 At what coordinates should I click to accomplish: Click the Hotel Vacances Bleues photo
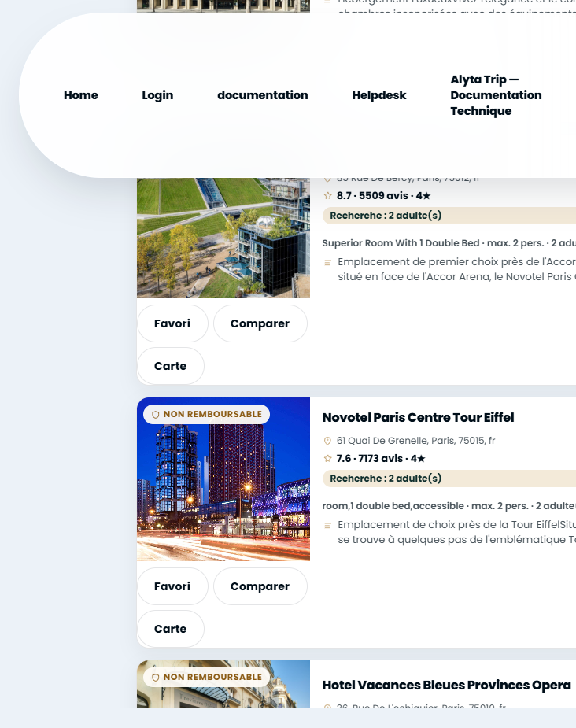[223, 685]
